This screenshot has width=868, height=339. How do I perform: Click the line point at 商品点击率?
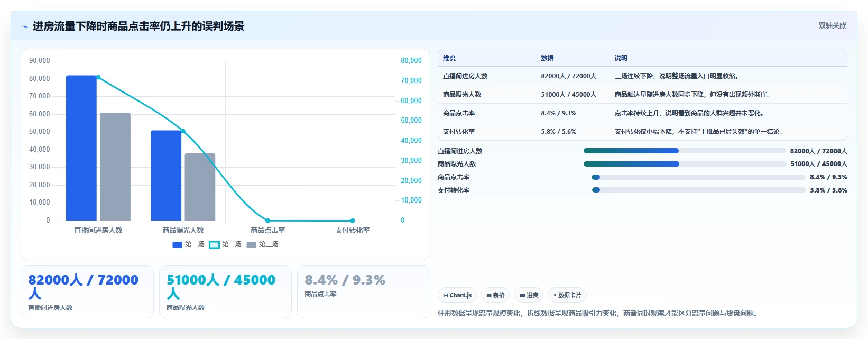coord(268,221)
